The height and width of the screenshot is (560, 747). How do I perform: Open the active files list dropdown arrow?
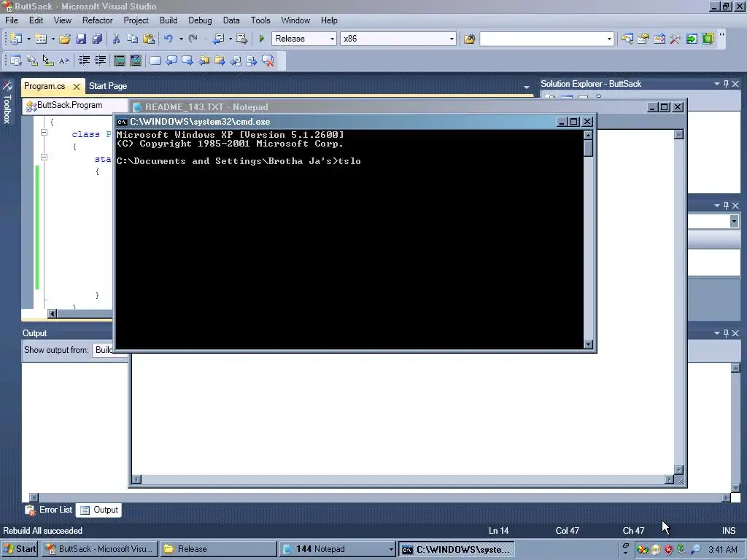527,87
